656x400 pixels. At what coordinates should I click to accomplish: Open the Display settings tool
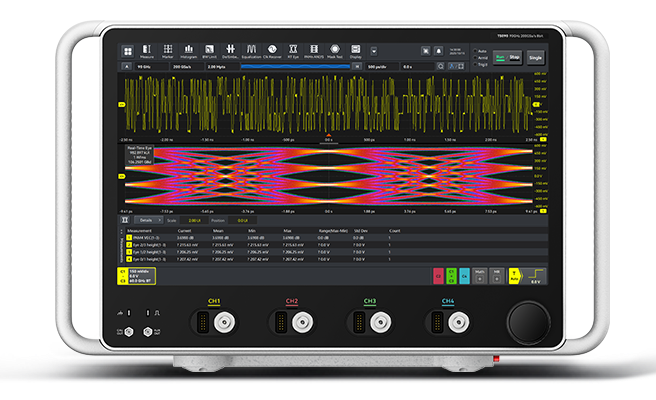pyautogui.click(x=356, y=51)
